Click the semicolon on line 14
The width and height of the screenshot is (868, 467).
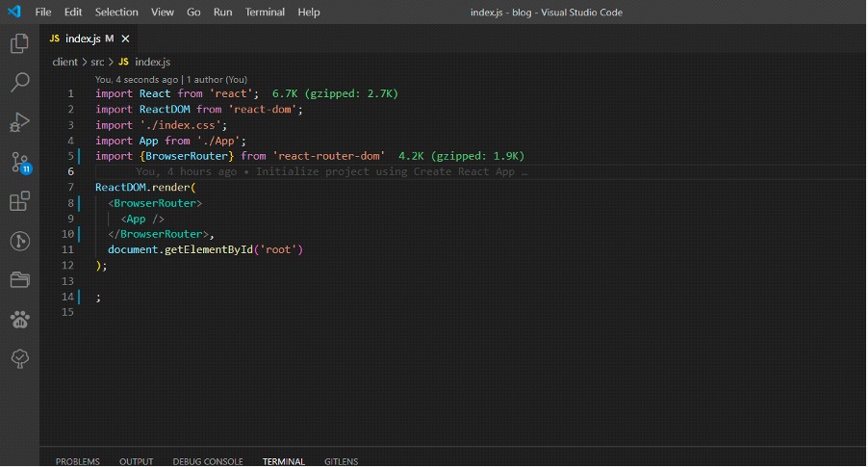(x=98, y=298)
